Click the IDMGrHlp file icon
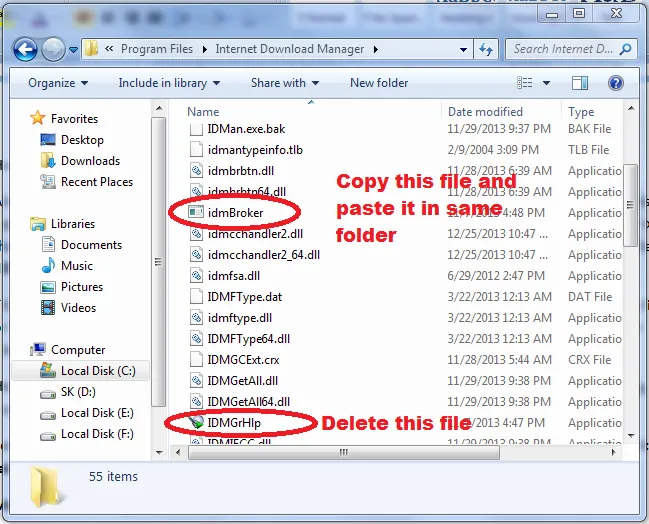 coord(196,423)
